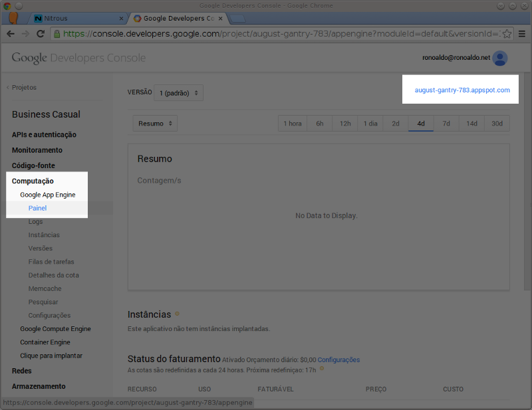Image resolution: width=532 pixels, height=410 pixels.
Task: Open Instâncias in the sidebar
Action: click(44, 235)
